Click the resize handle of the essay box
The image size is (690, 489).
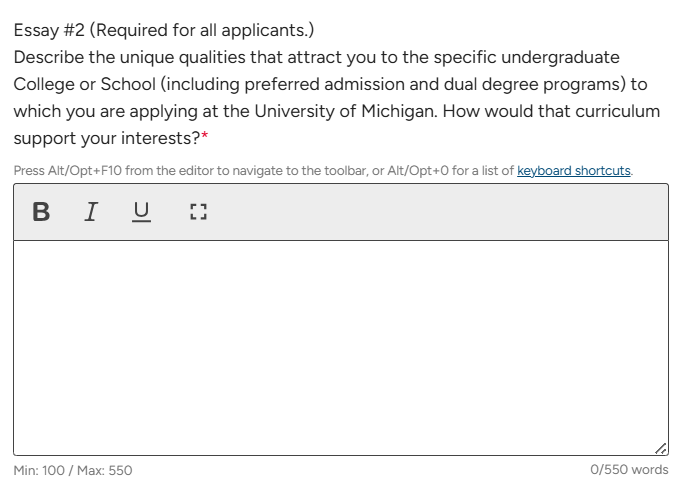pyautogui.click(x=659, y=447)
